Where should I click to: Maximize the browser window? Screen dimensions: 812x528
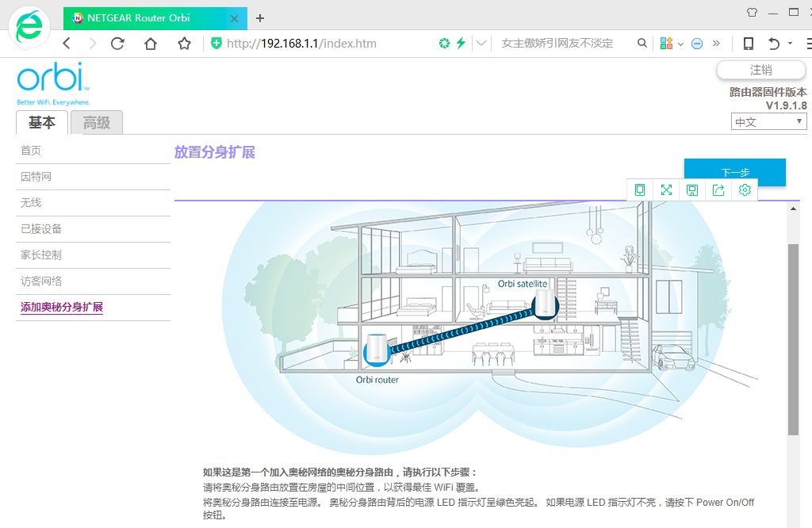793,12
